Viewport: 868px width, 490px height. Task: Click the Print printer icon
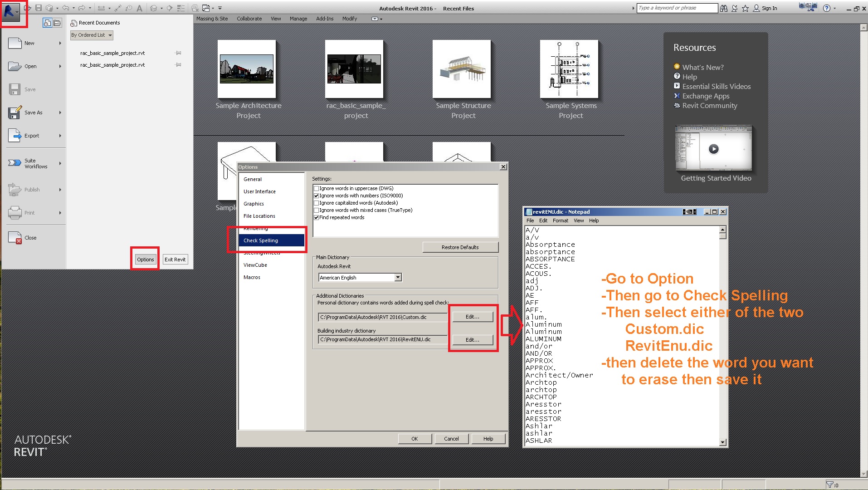pos(15,212)
